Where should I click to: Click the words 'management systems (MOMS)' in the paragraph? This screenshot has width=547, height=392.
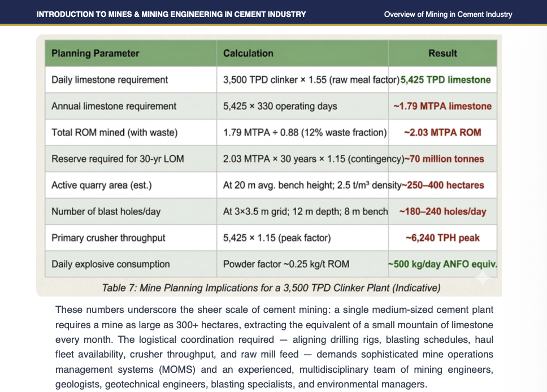tap(125, 369)
